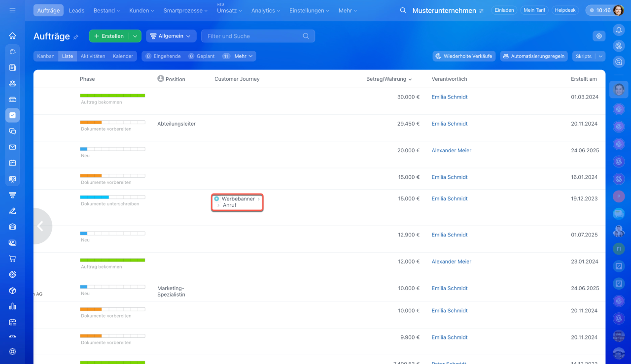This screenshot has height=364, width=631.
Task: Click the home icon in left sidebar
Action: [12, 35]
